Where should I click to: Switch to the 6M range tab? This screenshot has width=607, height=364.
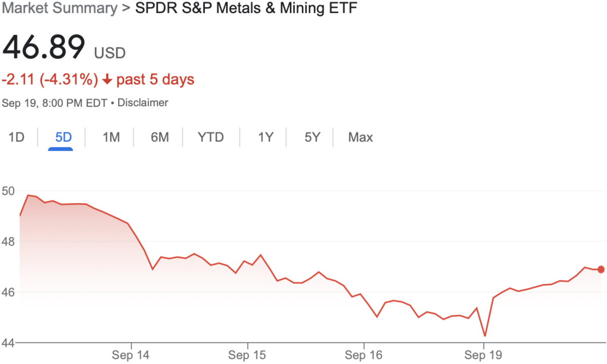[x=159, y=137]
